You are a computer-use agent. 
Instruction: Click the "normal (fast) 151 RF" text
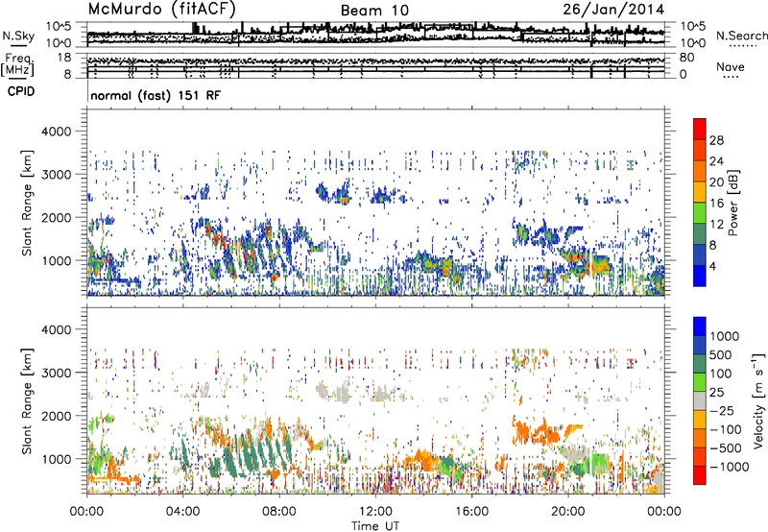click(156, 95)
